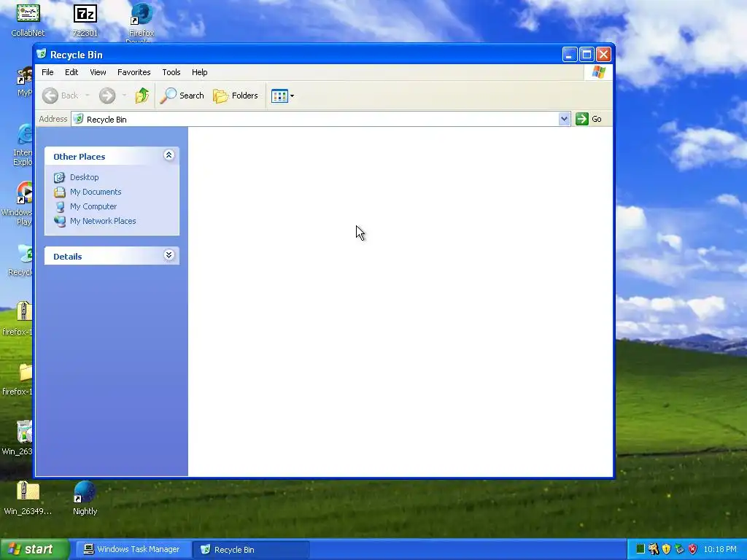Select the CollabNet desktop icon
747x560 pixels.
click(28, 20)
